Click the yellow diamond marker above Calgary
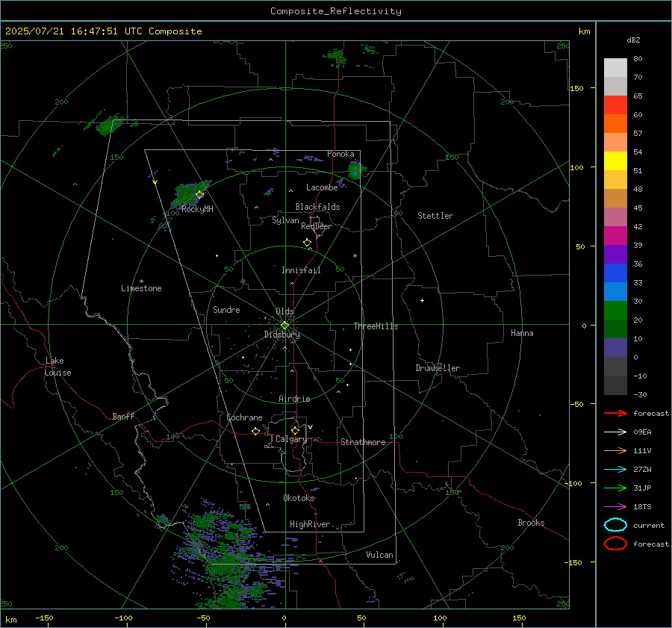 pyautogui.click(x=295, y=430)
